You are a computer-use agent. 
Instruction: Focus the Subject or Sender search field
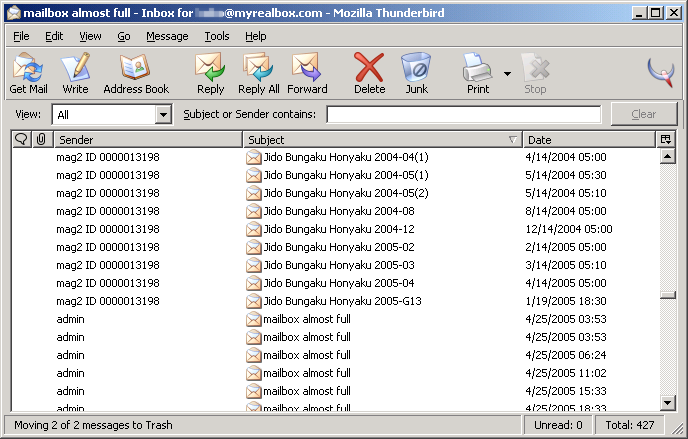tap(463, 115)
